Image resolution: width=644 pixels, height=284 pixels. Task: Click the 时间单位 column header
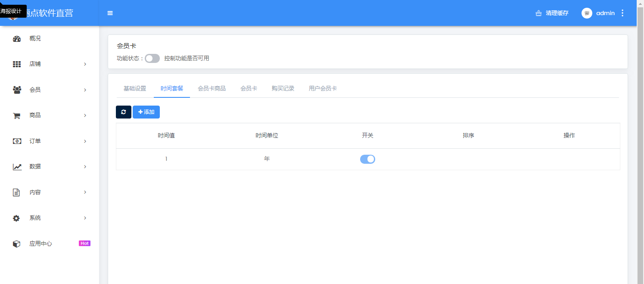pyautogui.click(x=267, y=136)
